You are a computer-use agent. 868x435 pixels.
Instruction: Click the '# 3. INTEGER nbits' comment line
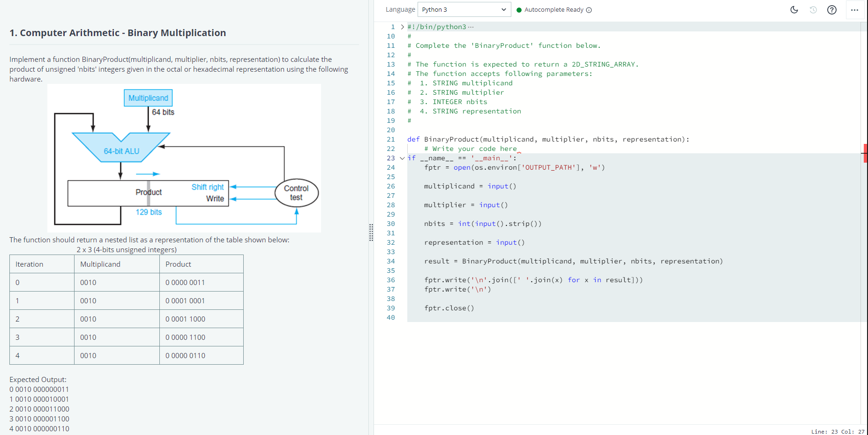click(x=447, y=102)
